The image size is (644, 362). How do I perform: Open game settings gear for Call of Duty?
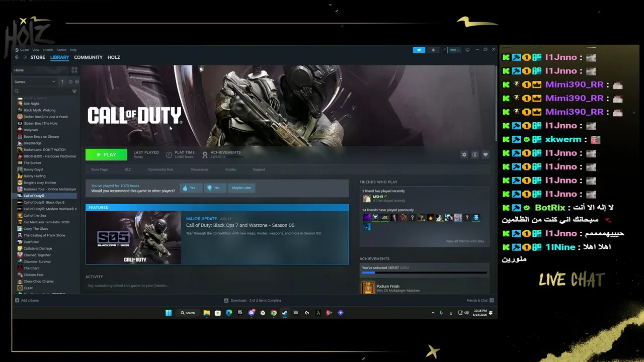[464, 154]
